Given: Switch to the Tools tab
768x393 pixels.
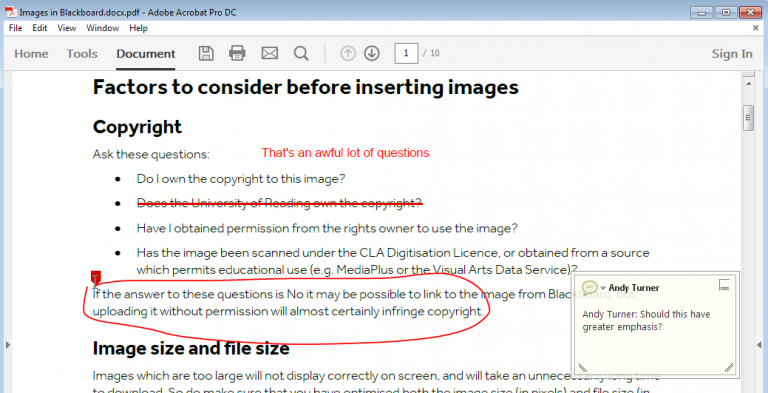Looking at the screenshot, I should pyautogui.click(x=82, y=53).
